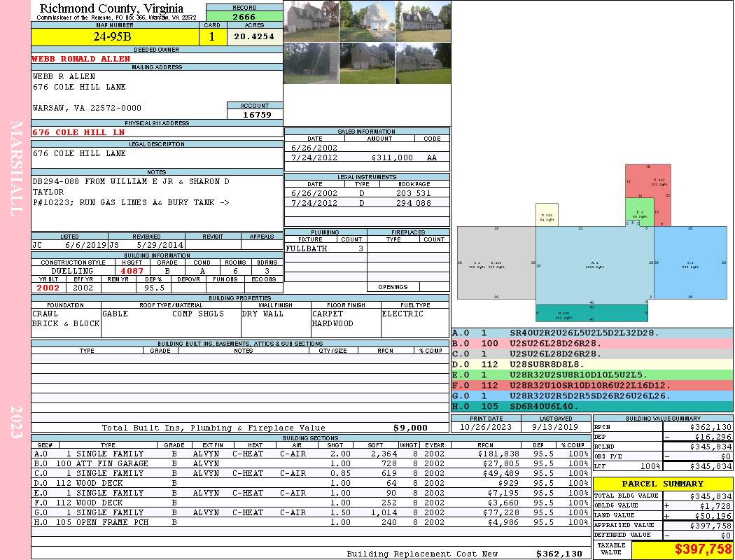Click legal instrument book/page 294 088
735x560 pixels.
pos(414,203)
